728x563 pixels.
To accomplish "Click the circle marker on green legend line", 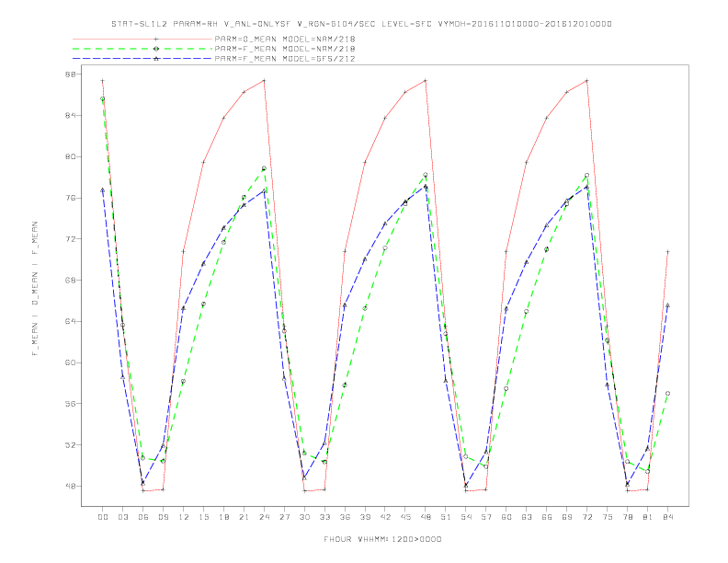I will click(x=156, y=49).
